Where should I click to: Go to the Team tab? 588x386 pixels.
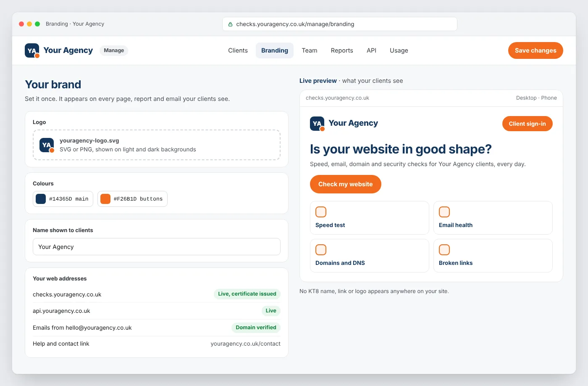pos(310,50)
